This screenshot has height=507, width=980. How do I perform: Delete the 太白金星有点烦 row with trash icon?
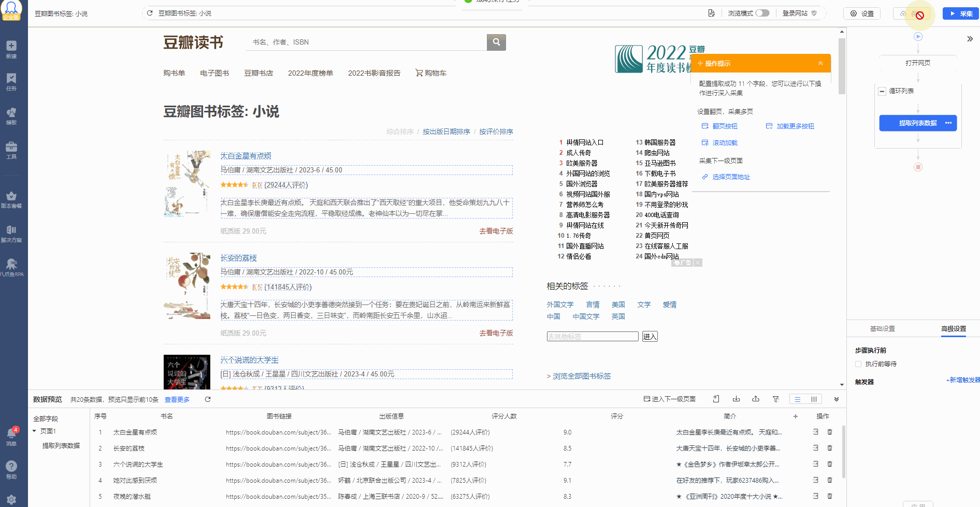pos(830,432)
